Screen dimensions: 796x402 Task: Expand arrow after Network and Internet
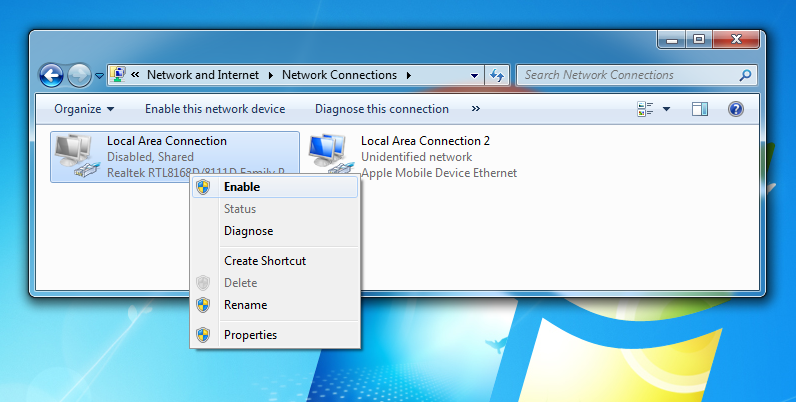(271, 75)
